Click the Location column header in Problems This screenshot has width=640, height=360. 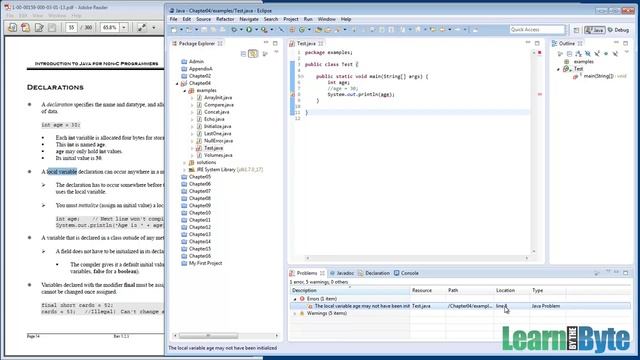click(512, 291)
